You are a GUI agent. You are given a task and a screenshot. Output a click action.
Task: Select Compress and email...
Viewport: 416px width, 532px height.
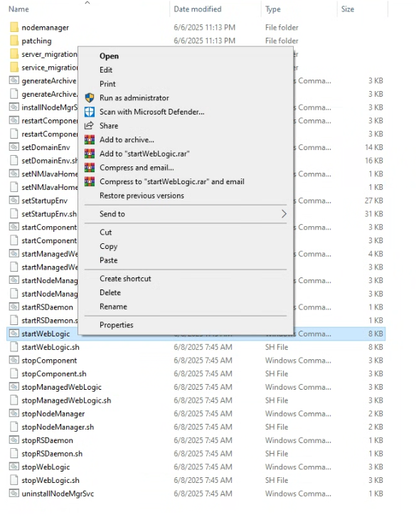137,168
